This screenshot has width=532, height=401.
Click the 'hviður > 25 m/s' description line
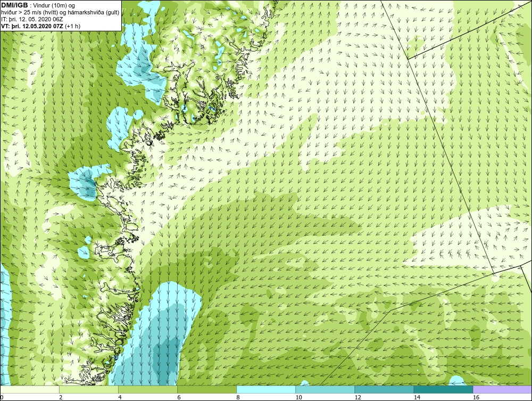point(60,12)
